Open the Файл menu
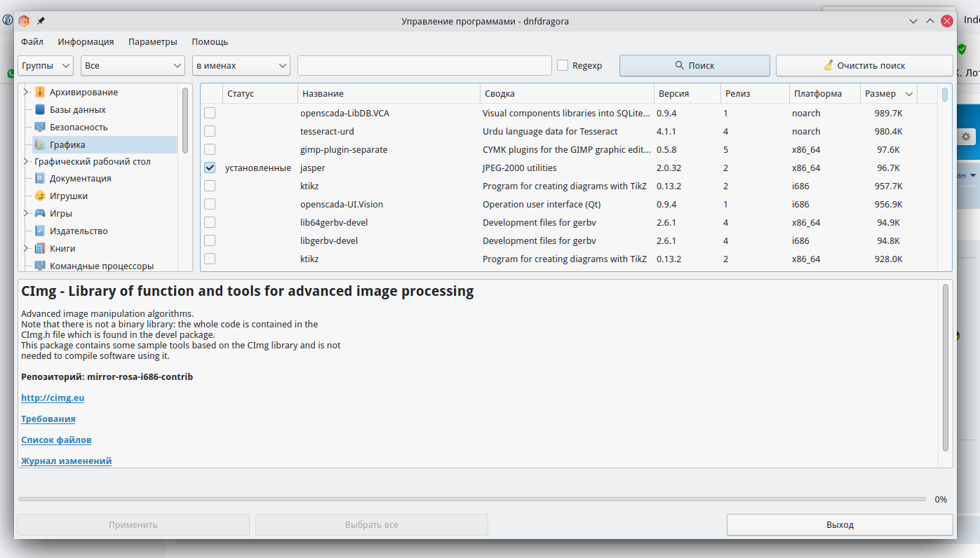This screenshot has height=558, width=980. click(32, 41)
